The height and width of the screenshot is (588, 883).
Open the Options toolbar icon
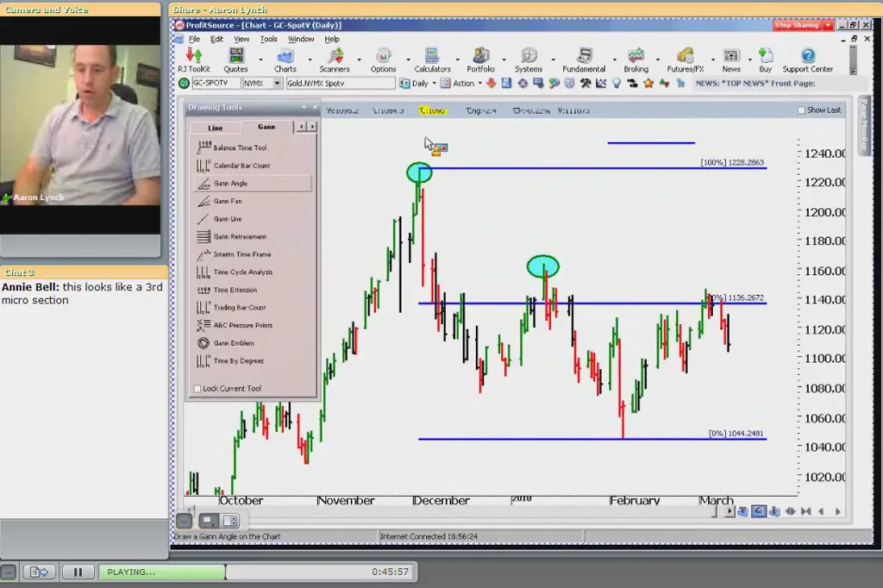[383, 59]
